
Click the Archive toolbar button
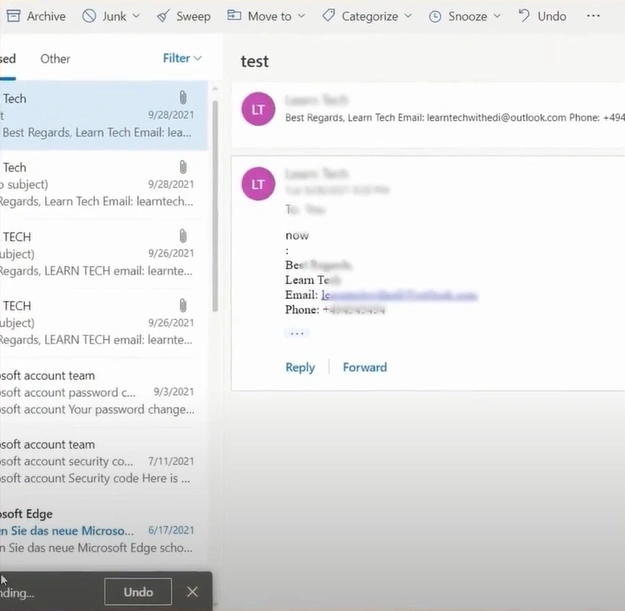36,16
